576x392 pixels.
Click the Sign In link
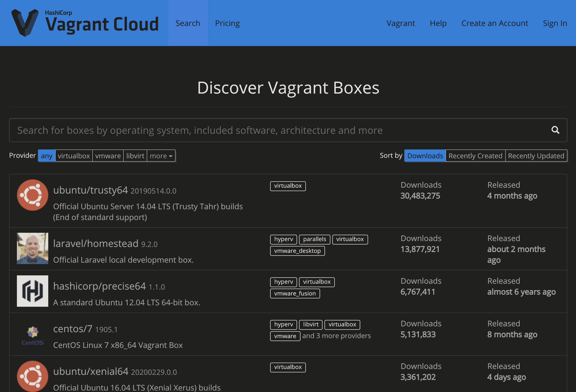tap(555, 23)
